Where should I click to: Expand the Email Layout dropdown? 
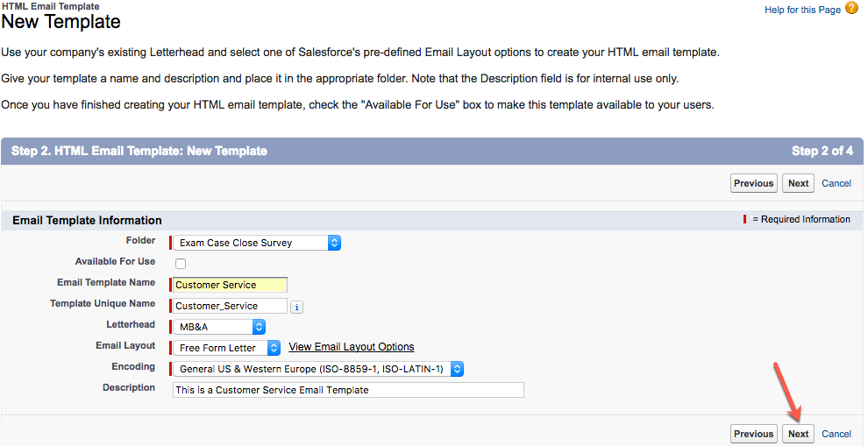[x=227, y=348]
